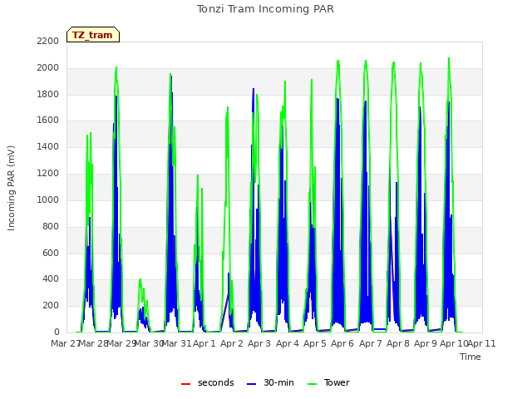
Task: Click the 200 y-axis tick label
Action: 51,305
